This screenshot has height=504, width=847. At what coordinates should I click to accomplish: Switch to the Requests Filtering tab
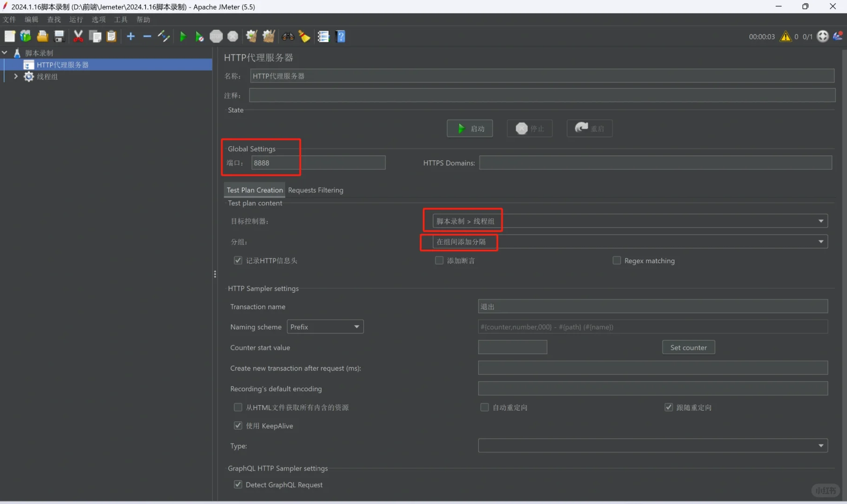tap(316, 190)
